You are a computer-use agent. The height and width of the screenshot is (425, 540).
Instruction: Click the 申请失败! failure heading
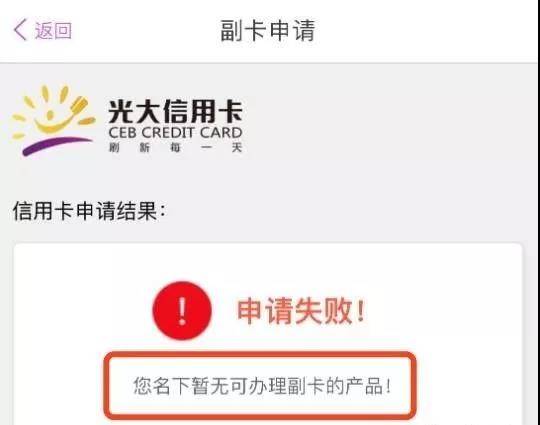[301, 311]
